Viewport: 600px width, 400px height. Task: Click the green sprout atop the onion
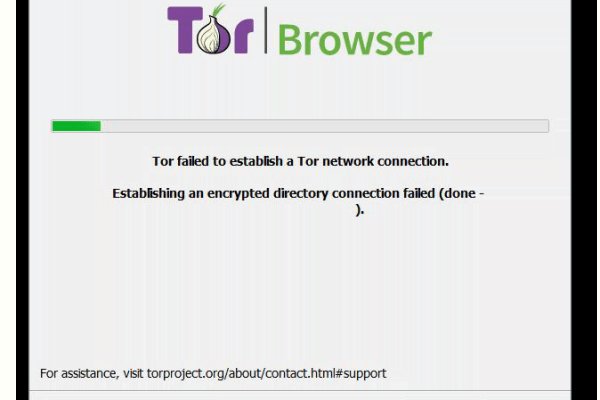coord(218,10)
